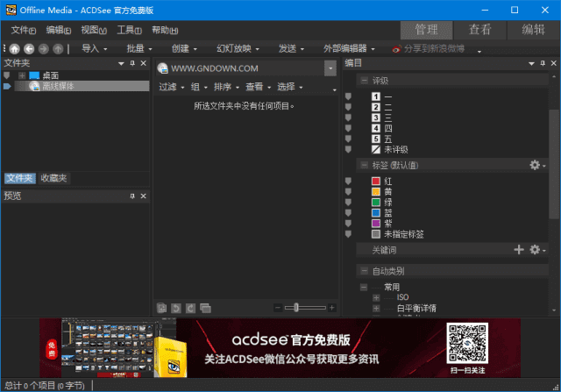Toggle easy-select marker for 紫 label
The width and height of the screenshot is (561, 392).
coord(348,224)
